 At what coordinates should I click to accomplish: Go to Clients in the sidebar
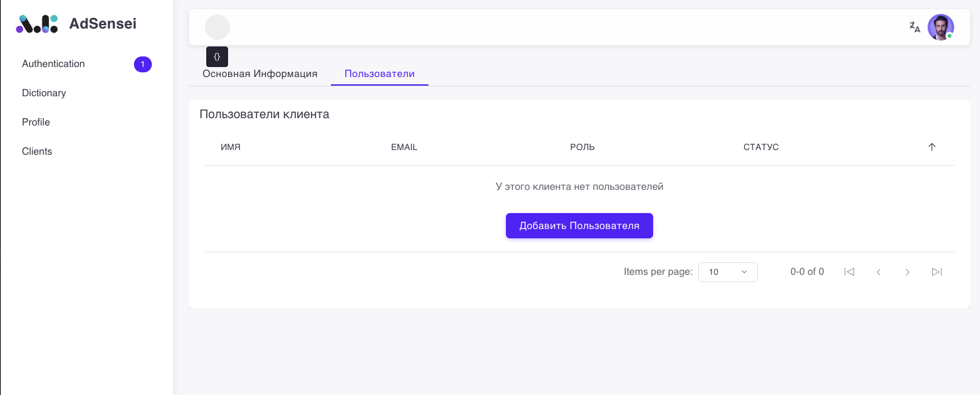pos(37,151)
